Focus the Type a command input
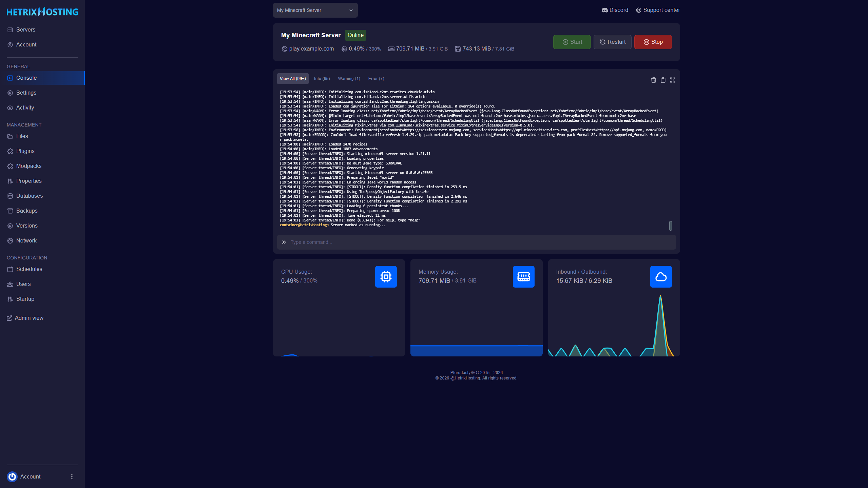 (x=476, y=242)
